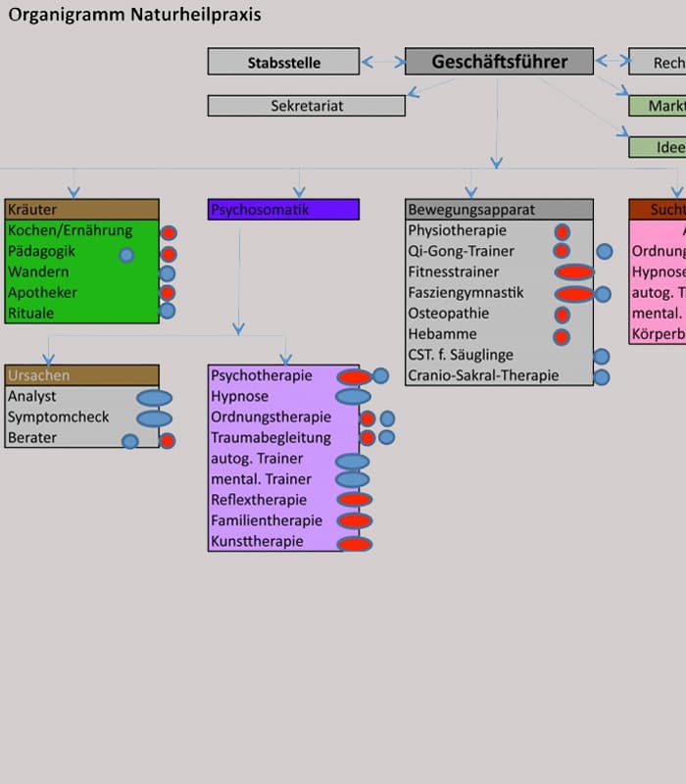Click the red oval beside Kunsttherapie
Screen dimensions: 686x784
click(355, 544)
